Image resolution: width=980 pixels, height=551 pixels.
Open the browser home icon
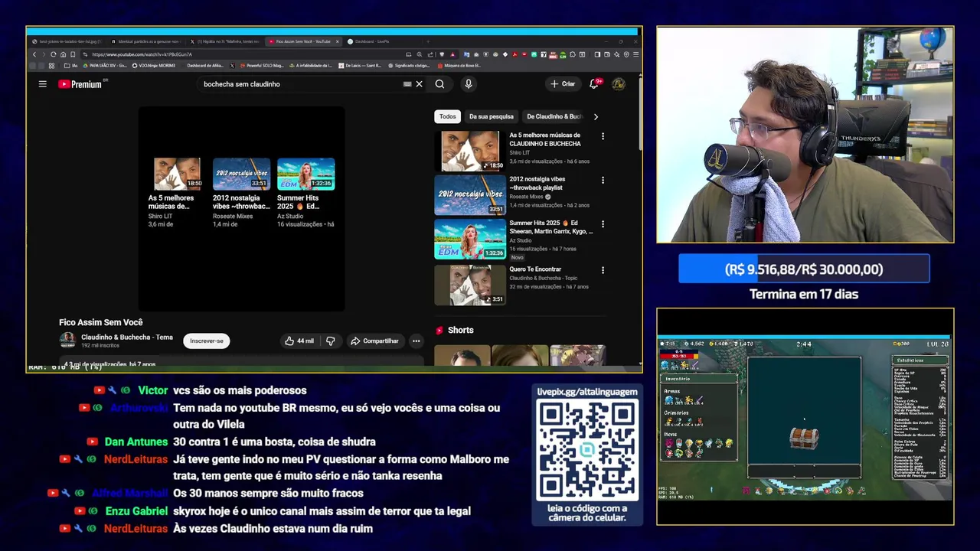(63, 54)
